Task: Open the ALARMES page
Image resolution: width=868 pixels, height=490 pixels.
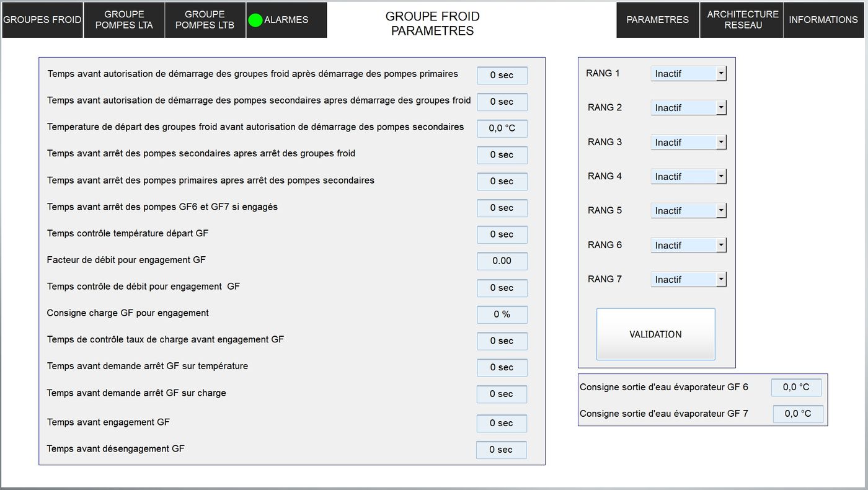Action: click(286, 20)
